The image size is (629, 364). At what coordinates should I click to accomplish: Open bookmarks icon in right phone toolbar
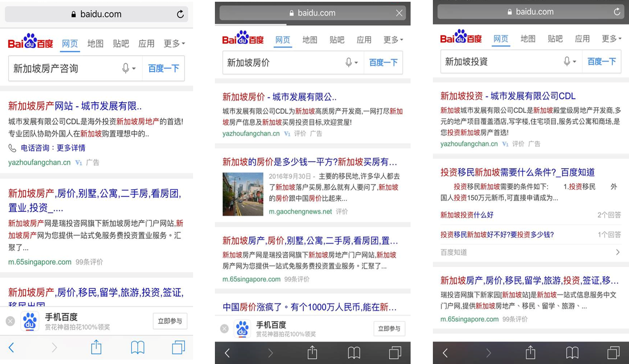[x=572, y=353]
